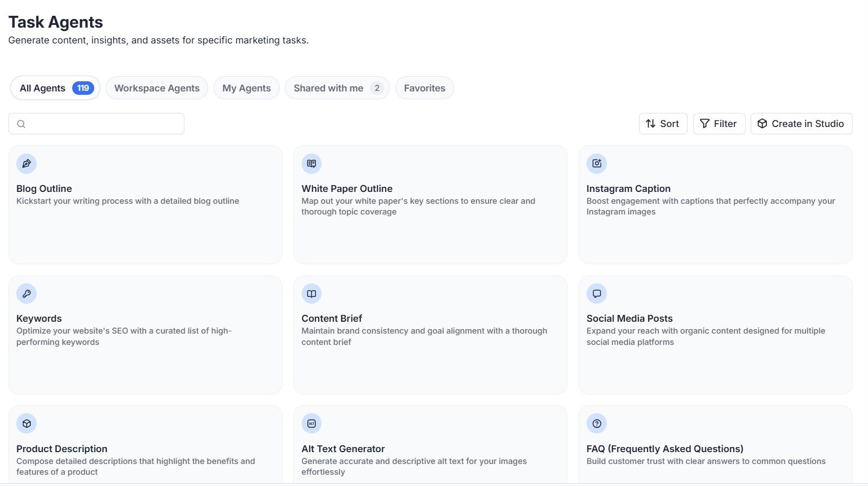Click the Instagram Caption camera icon
This screenshot has height=486, width=868.
597,164
